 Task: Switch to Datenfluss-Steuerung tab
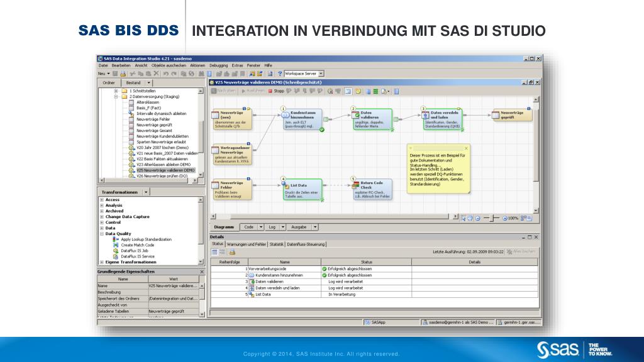(x=306, y=244)
